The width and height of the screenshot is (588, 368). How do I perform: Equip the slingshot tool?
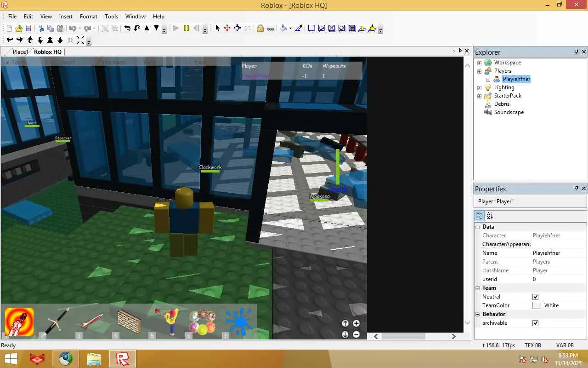point(165,321)
